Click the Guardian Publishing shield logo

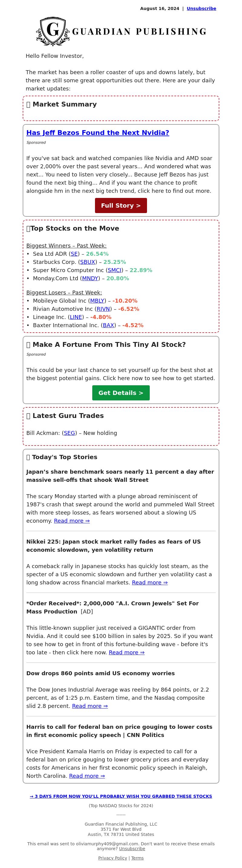[53, 31]
